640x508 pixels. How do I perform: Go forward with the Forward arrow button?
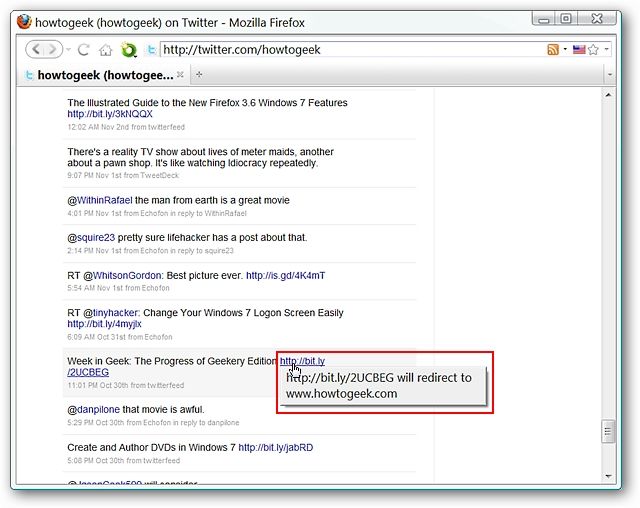coord(53,50)
